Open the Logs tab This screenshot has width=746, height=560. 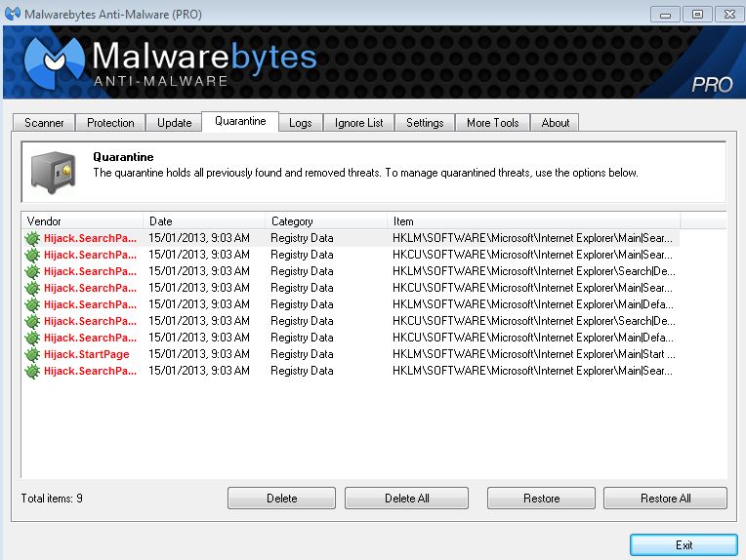[x=300, y=123]
